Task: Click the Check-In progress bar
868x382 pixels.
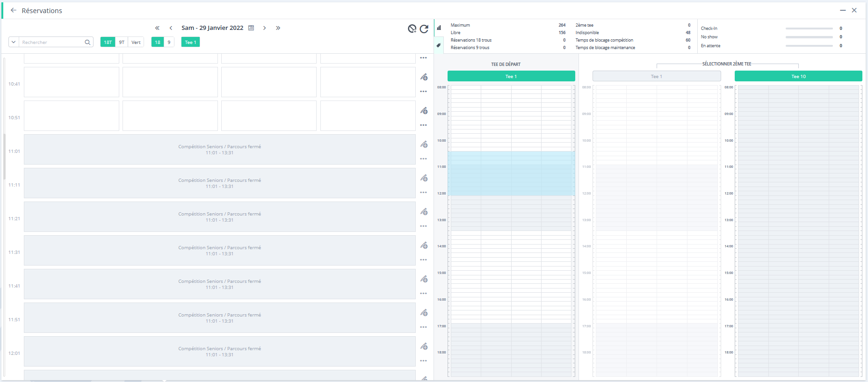Action: point(809,29)
